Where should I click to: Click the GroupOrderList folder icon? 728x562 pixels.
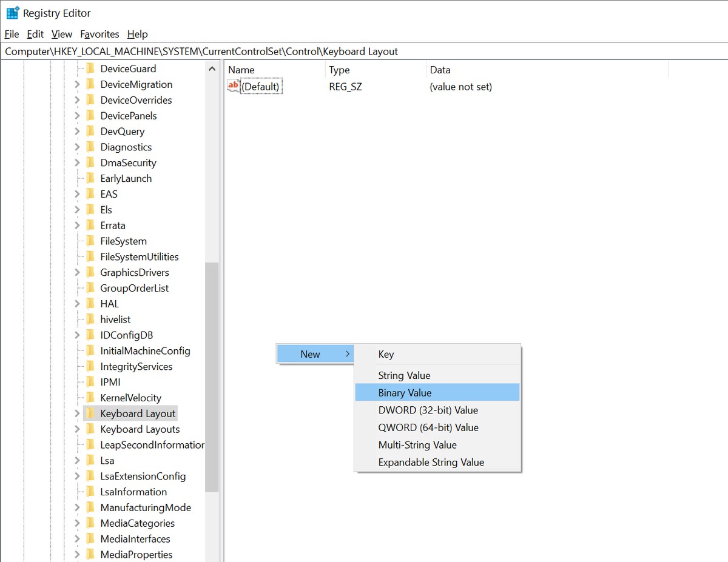tap(90, 288)
